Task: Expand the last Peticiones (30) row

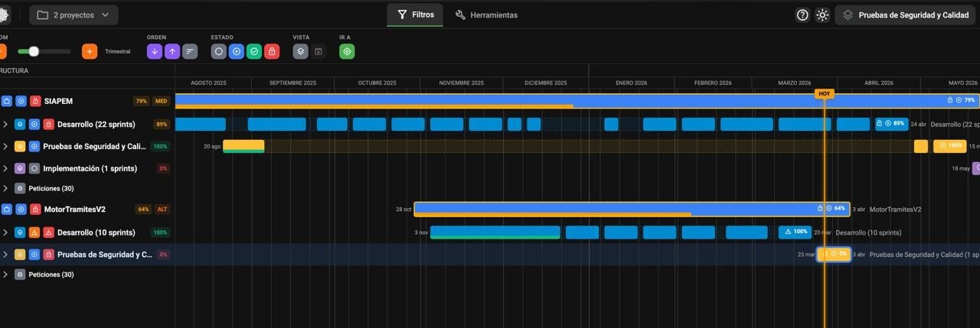Action: 5,274
